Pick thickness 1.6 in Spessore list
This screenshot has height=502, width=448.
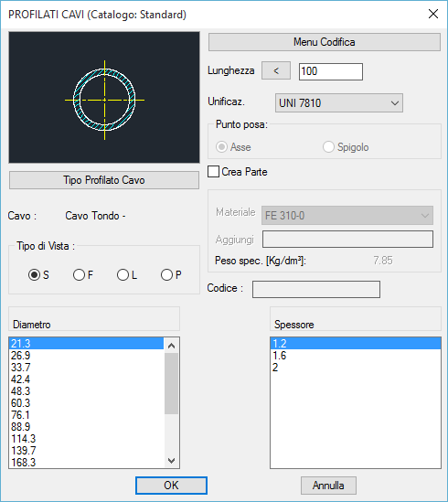(x=356, y=356)
